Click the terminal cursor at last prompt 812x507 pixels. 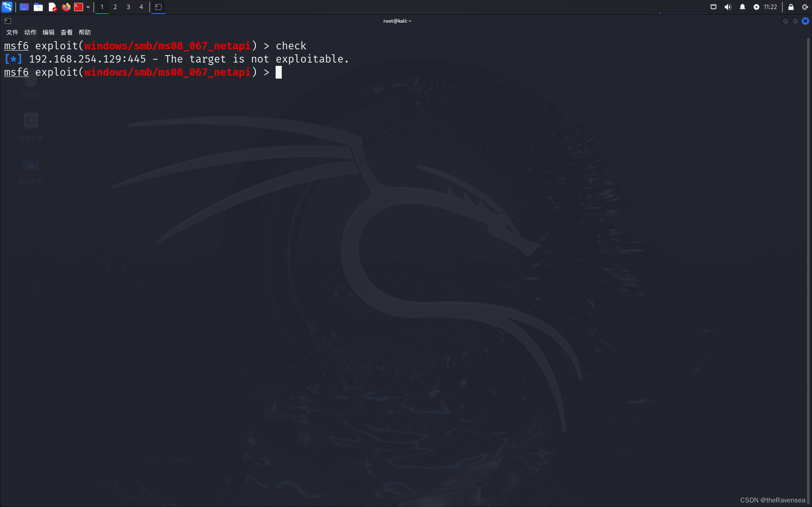pos(278,72)
